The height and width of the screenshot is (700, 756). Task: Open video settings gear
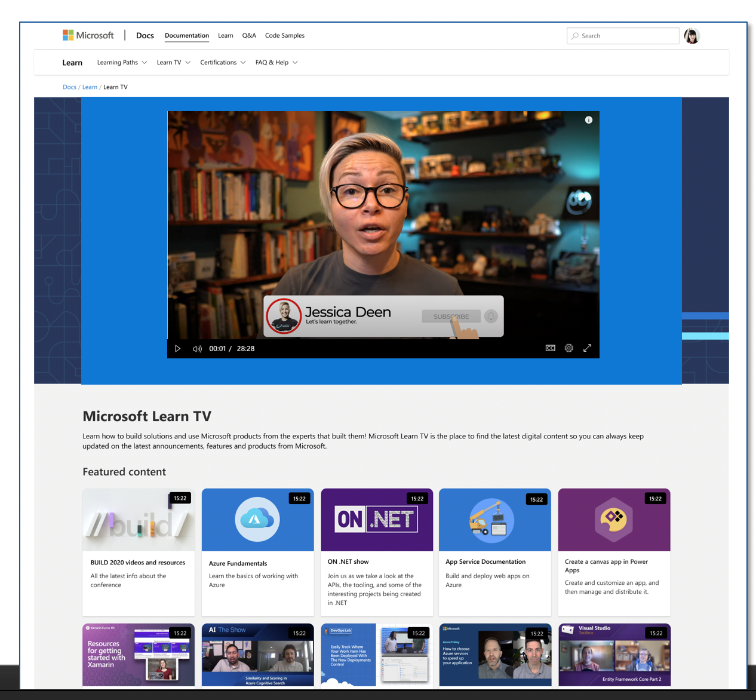point(569,348)
